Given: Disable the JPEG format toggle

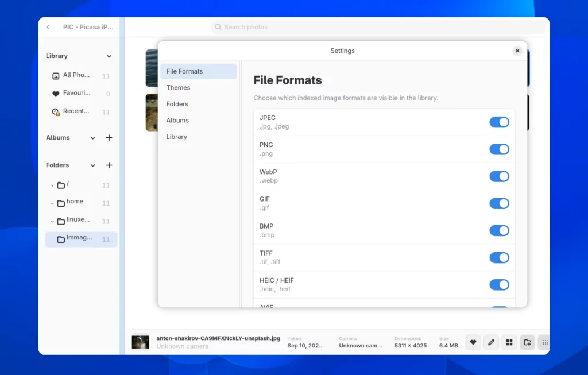Looking at the screenshot, I should tap(499, 122).
